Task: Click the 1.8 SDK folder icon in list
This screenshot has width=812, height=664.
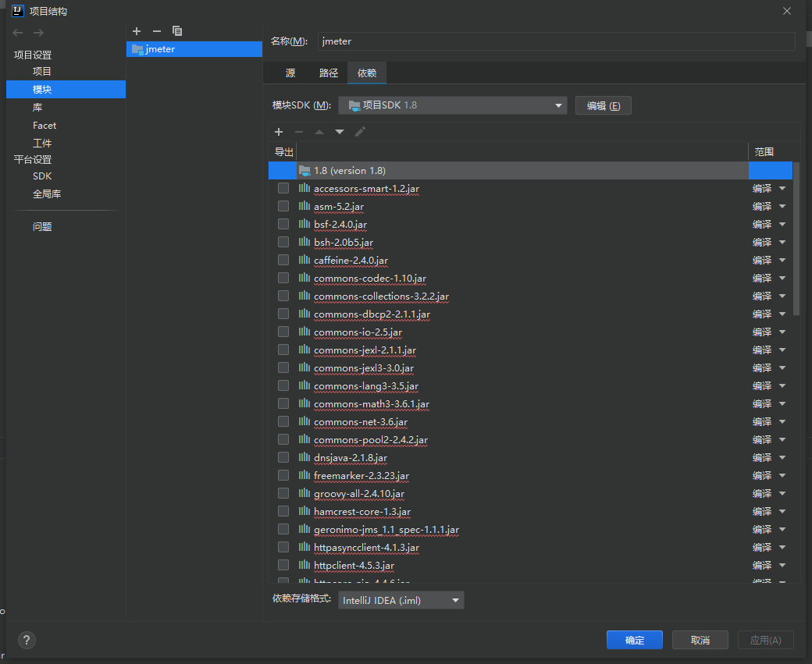Action: [304, 170]
